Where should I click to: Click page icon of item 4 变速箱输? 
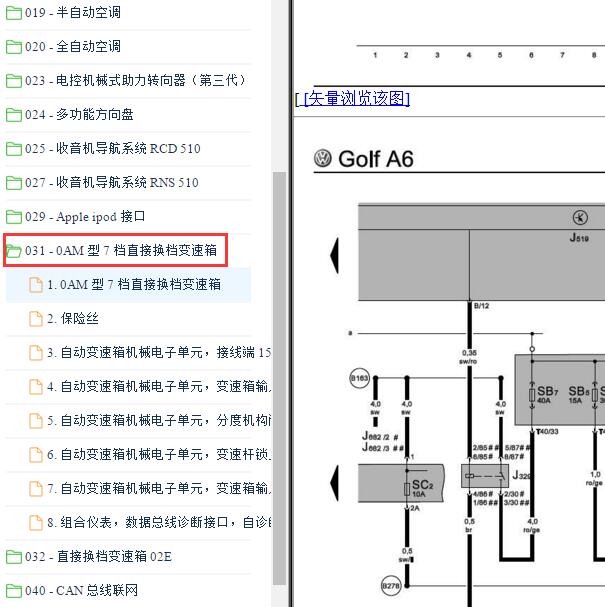pyautogui.click(x=36, y=387)
